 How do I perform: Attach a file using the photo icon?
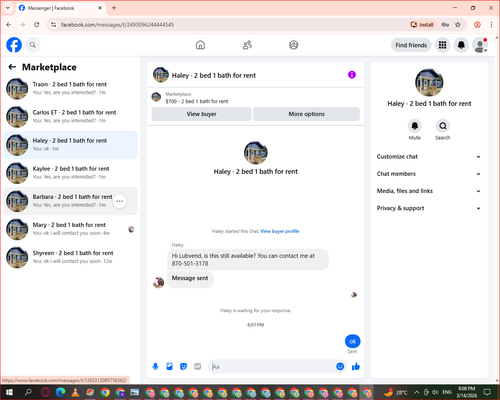170,367
